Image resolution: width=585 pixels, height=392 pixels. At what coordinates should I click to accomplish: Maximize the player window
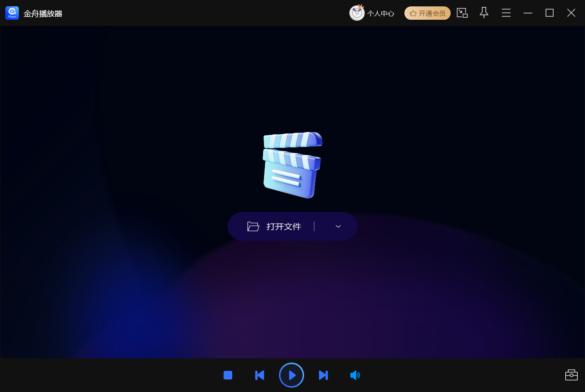[549, 13]
